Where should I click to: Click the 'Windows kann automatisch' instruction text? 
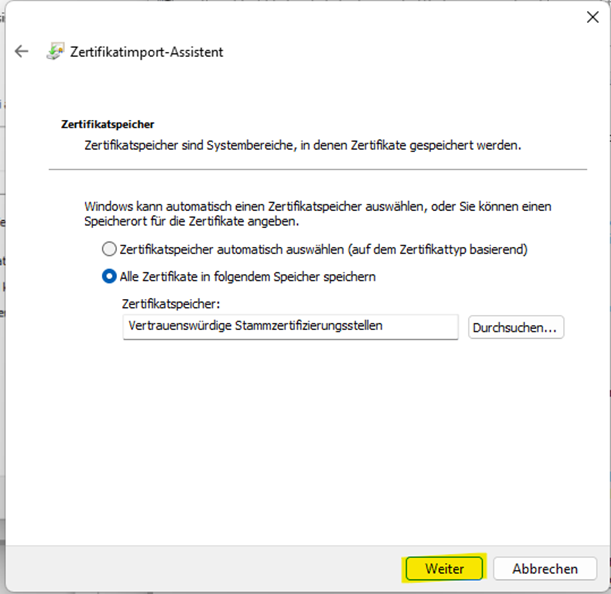click(x=318, y=214)
